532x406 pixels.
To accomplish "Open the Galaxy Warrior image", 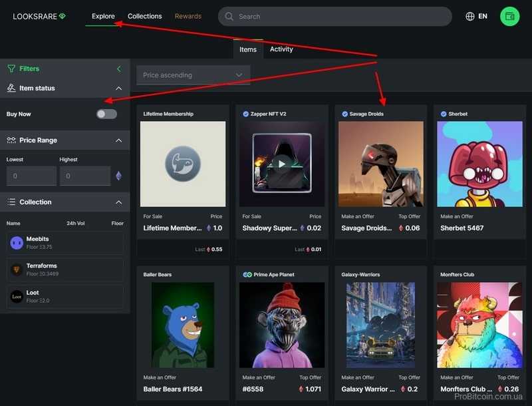I will click(x=380, y=325).
